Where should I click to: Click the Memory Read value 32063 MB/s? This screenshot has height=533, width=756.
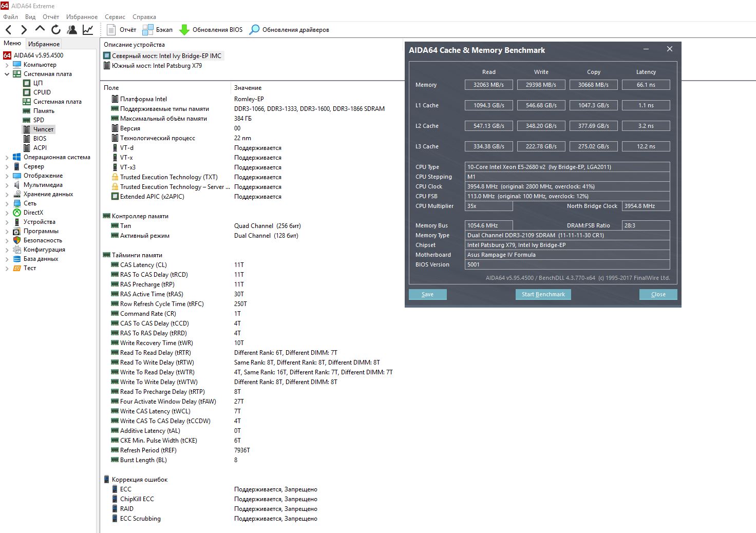tap(489, 85)
